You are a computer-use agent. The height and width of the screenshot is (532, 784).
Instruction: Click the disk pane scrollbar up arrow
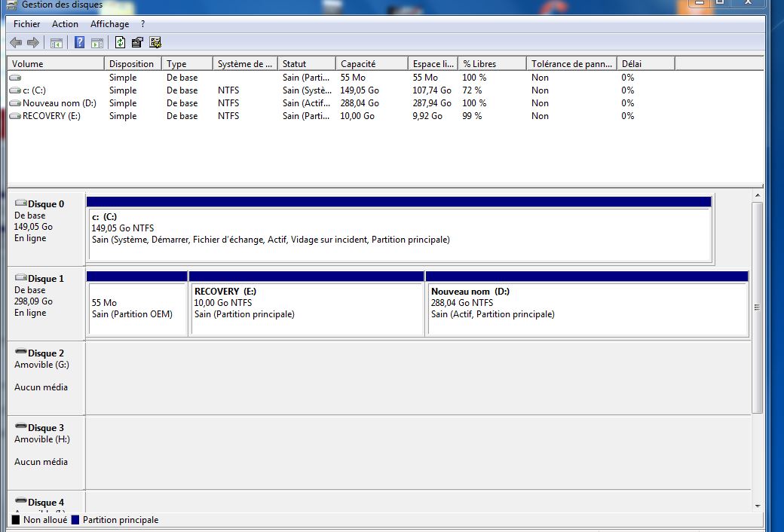758,196
